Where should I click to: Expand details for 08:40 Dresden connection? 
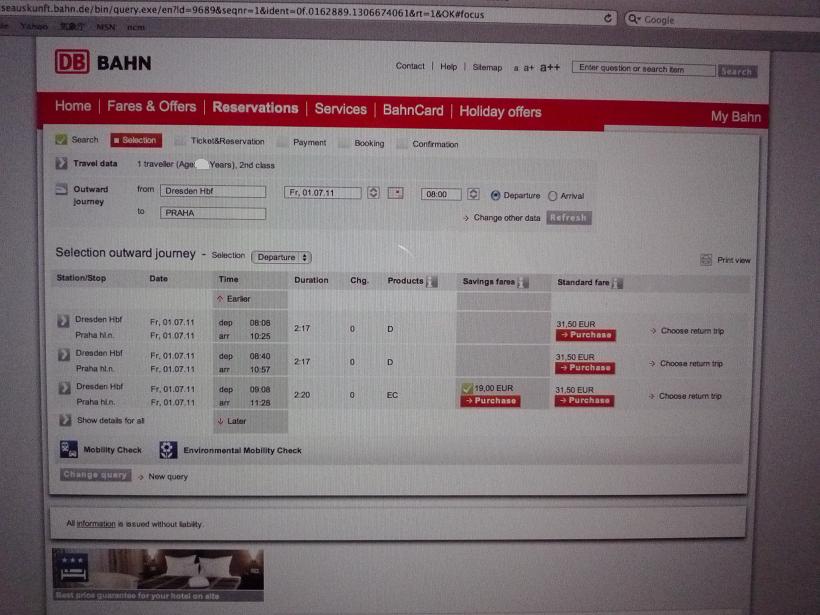point(63,355)
